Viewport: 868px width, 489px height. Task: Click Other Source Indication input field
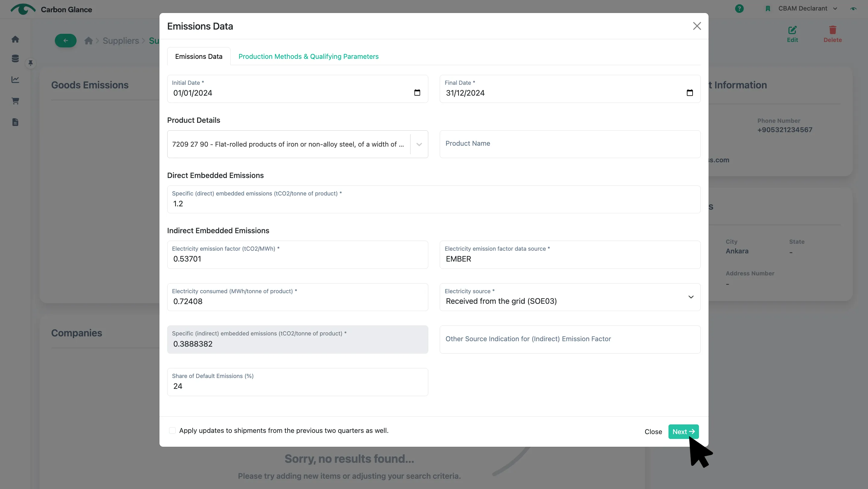tap(570, 339)
